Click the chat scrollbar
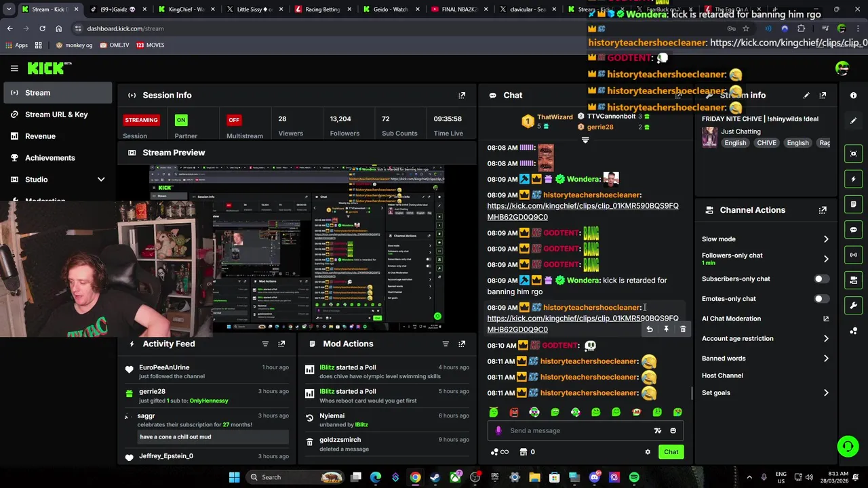This screenshot has width=868, height=488. [692, 392]
